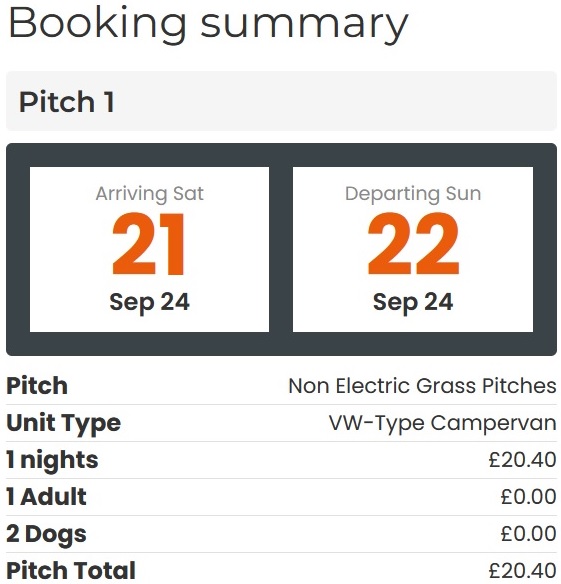561x584 pixels.
Task: Click the Unit Type label
Action: (x=64, y=423)
